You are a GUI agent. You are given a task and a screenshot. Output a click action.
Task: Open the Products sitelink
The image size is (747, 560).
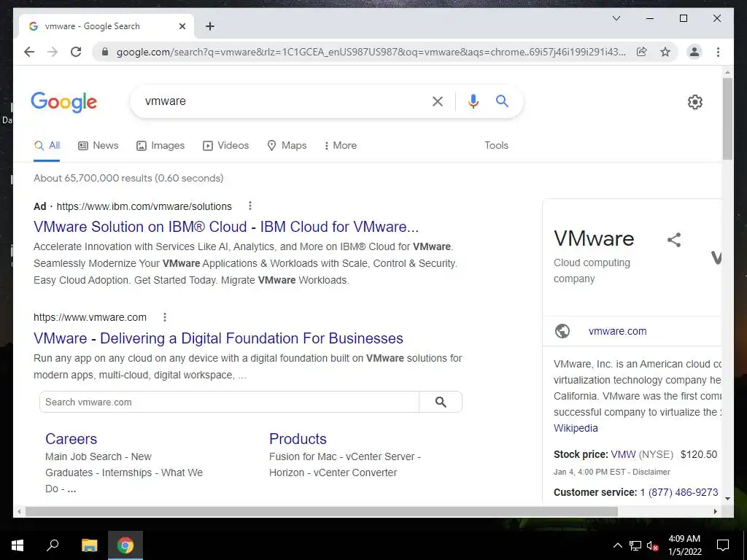click(298, 438)
